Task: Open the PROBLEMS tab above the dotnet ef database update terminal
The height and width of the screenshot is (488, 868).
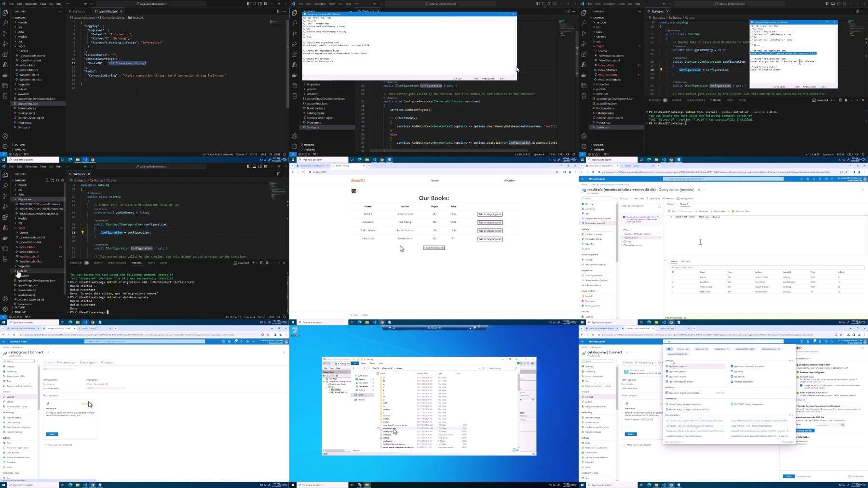Action: [x=78, y=263]
